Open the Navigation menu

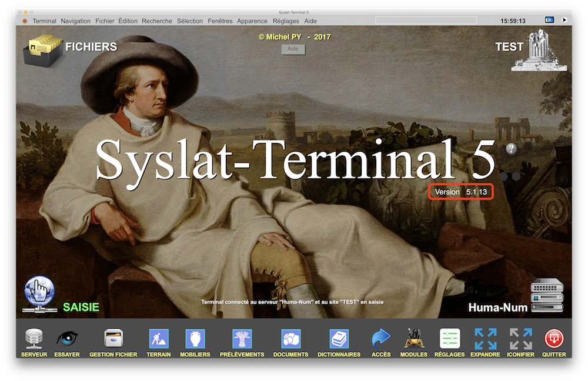[75, 21]
